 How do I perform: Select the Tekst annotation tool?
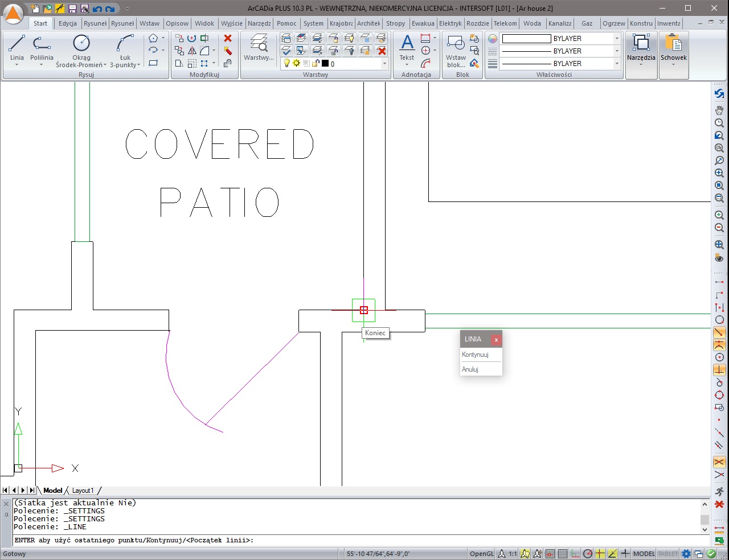coord(407,47)
